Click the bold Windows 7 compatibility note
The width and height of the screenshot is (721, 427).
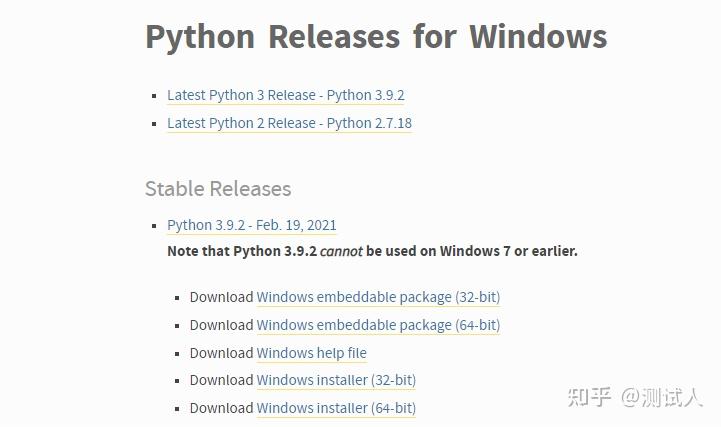[372, 251]
